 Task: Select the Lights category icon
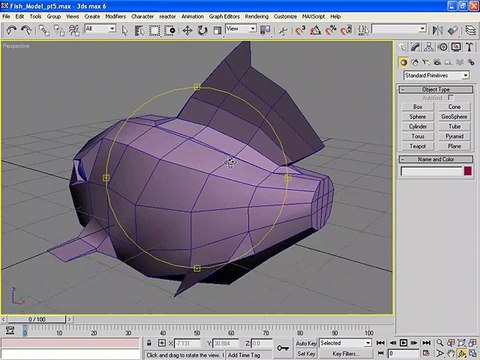[426, 62]
